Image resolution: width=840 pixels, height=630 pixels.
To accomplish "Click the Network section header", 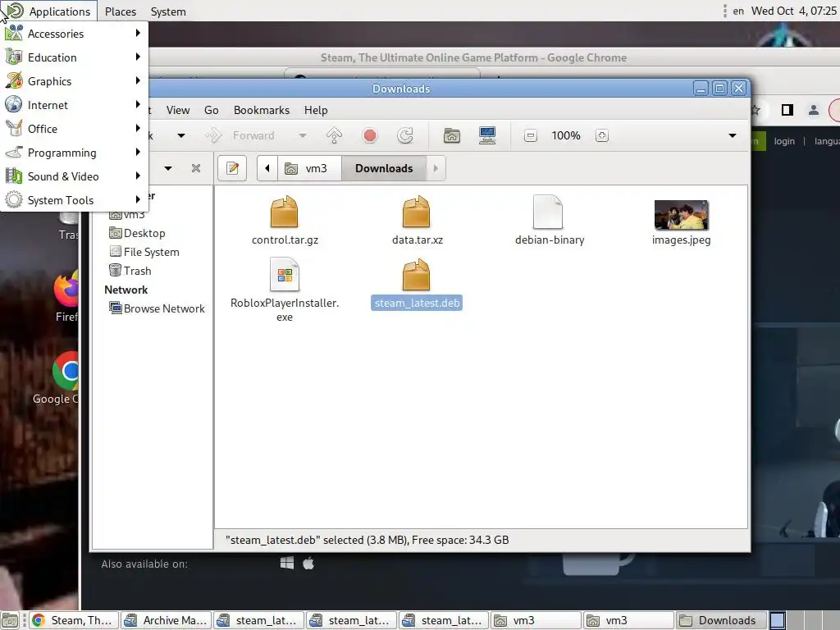I will point(126,290).
